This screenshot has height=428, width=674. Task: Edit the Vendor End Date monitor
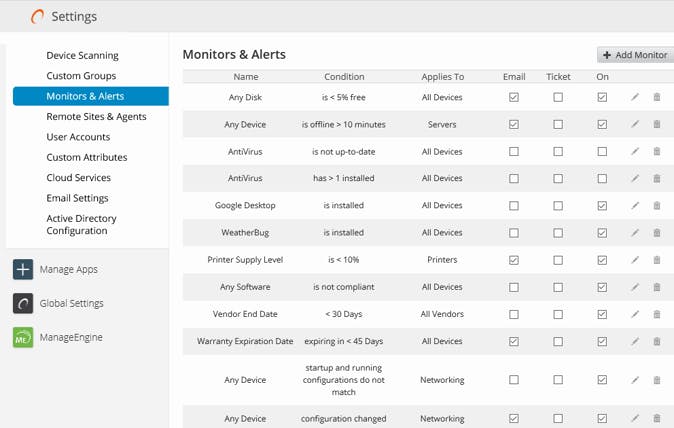634,314
